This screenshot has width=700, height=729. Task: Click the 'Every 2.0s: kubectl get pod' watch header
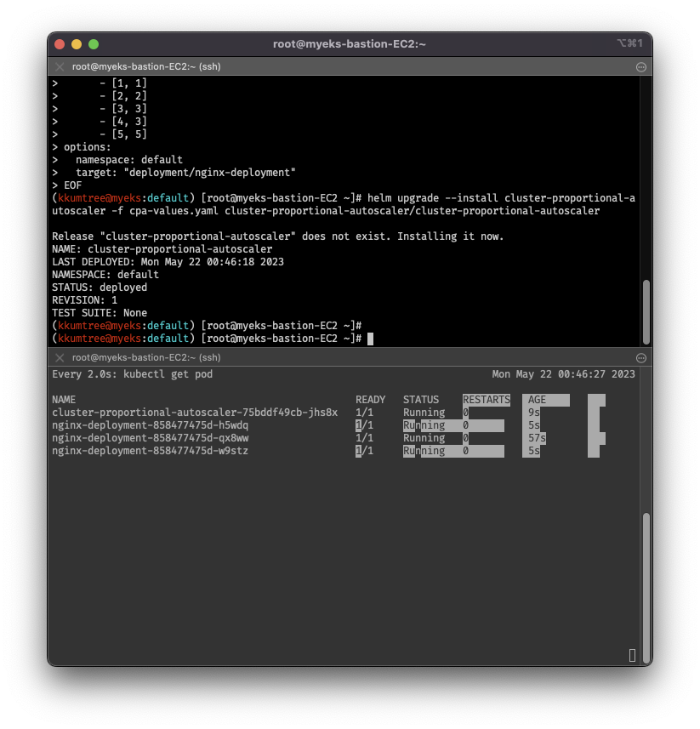point(133,374)
